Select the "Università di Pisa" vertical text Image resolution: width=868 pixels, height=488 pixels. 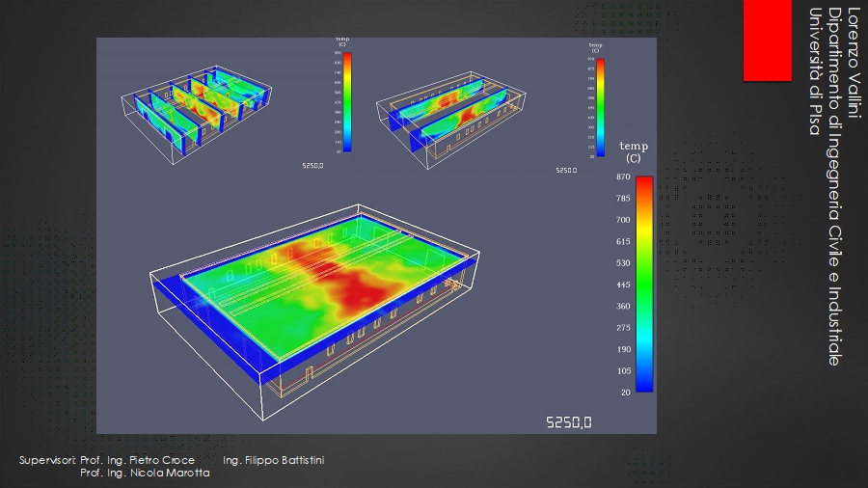[815, 71]
